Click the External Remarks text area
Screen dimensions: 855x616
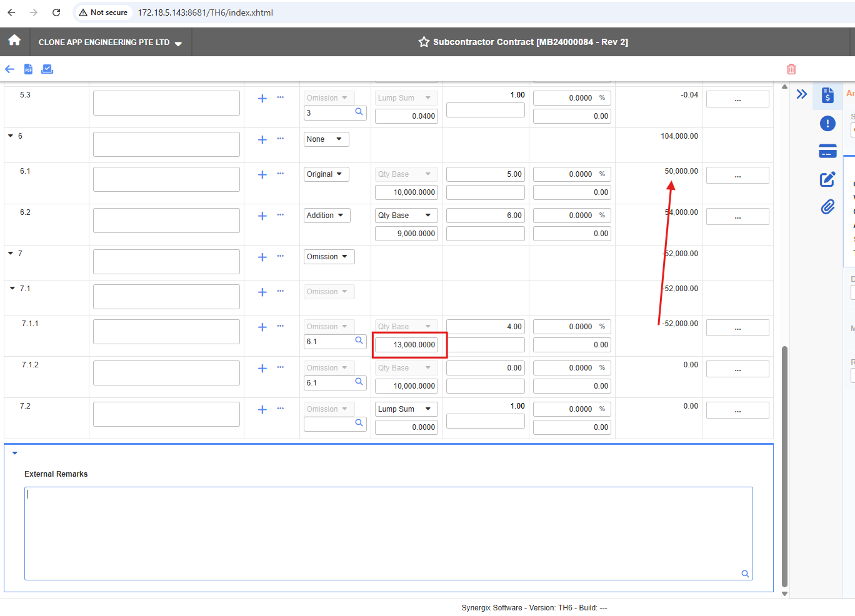389,534
